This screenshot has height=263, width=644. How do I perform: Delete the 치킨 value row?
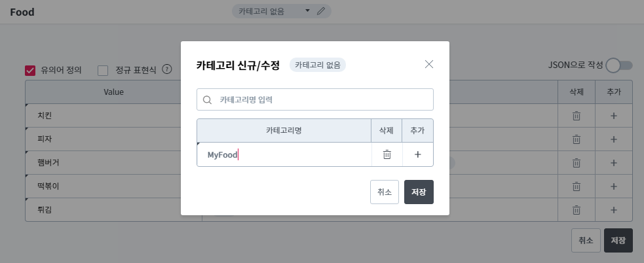[577, 116]
